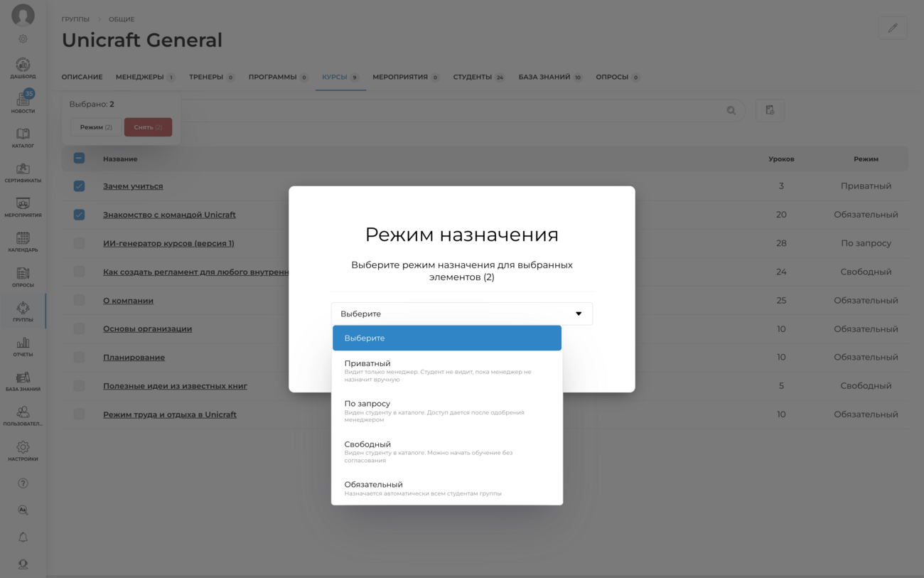Click the support headset icon at the sidebar bottom
This screenshot has height=578, width=924.
coord(23,564)
